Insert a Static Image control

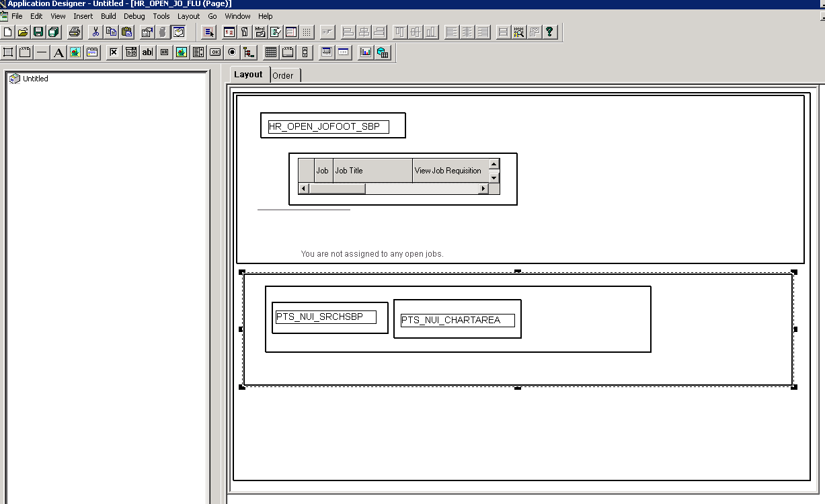pos(75,52)
